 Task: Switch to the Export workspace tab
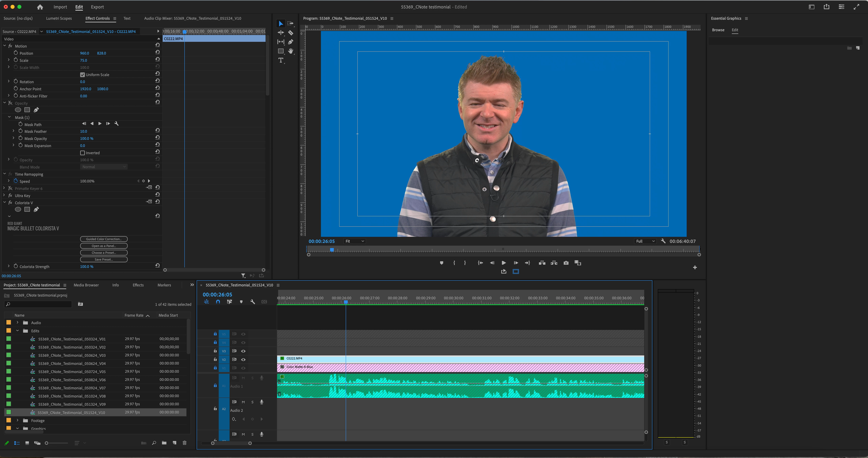97,7
